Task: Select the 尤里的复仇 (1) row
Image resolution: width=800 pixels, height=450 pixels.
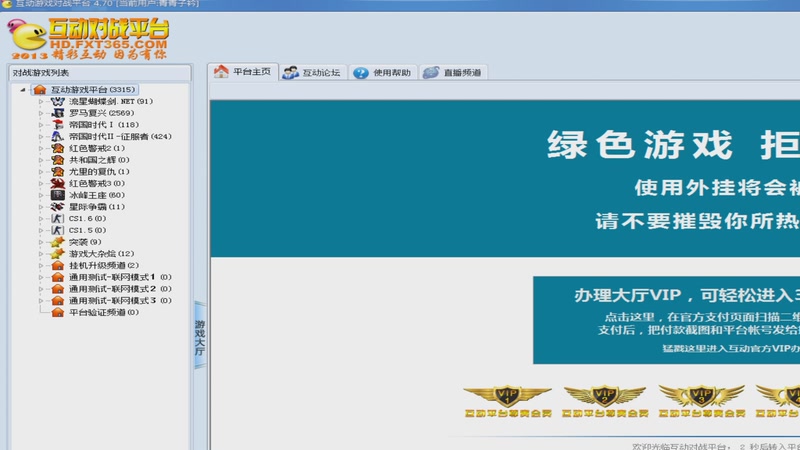Action: pyautogui.click(x=99, y=172)
